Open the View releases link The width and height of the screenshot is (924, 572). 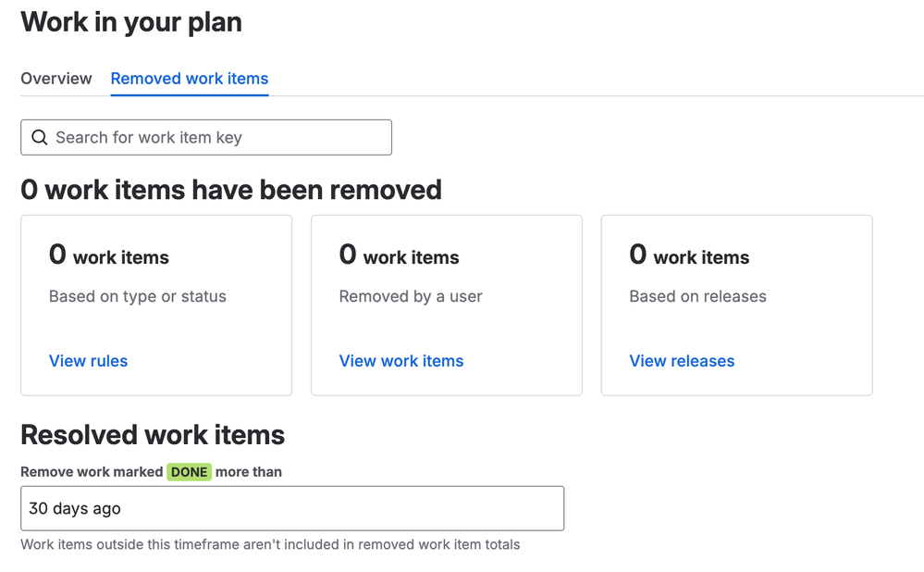coord(682,361)
